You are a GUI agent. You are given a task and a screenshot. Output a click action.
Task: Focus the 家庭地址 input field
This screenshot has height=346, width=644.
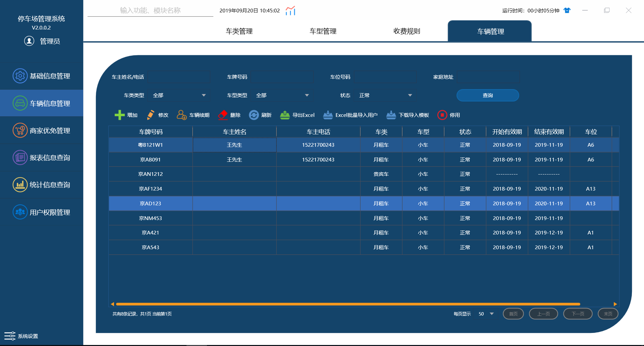(488, 77)
